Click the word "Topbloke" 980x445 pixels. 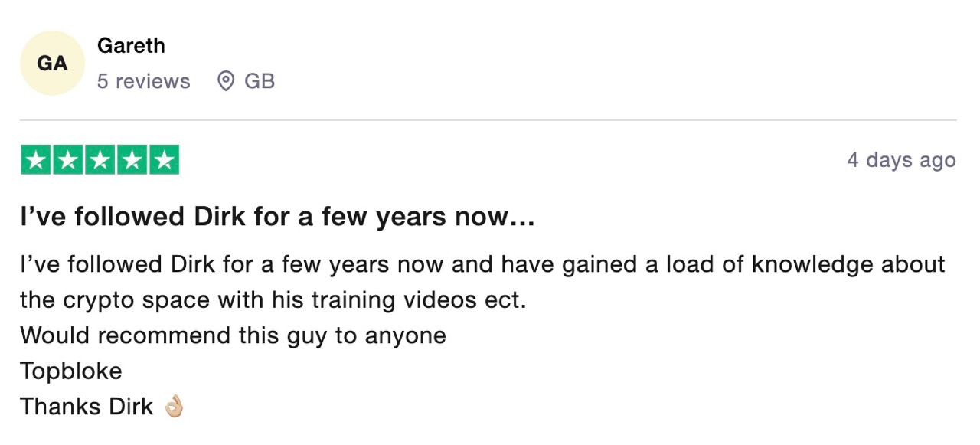(71, 371)
